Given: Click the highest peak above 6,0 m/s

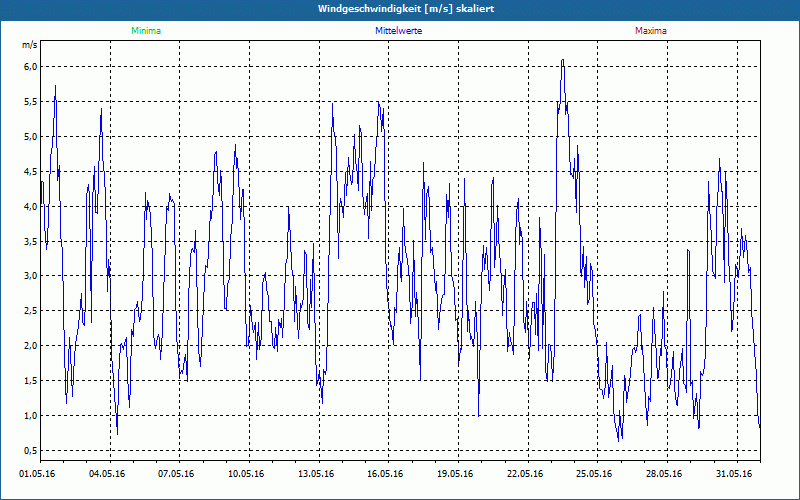Looking at the screenshot, I should pos(563,60).
